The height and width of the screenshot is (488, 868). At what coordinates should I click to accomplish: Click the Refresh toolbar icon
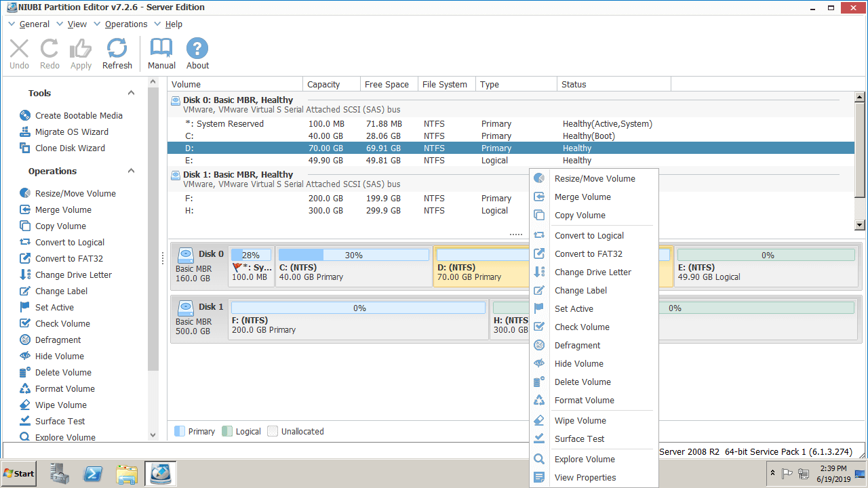[117, 49]
